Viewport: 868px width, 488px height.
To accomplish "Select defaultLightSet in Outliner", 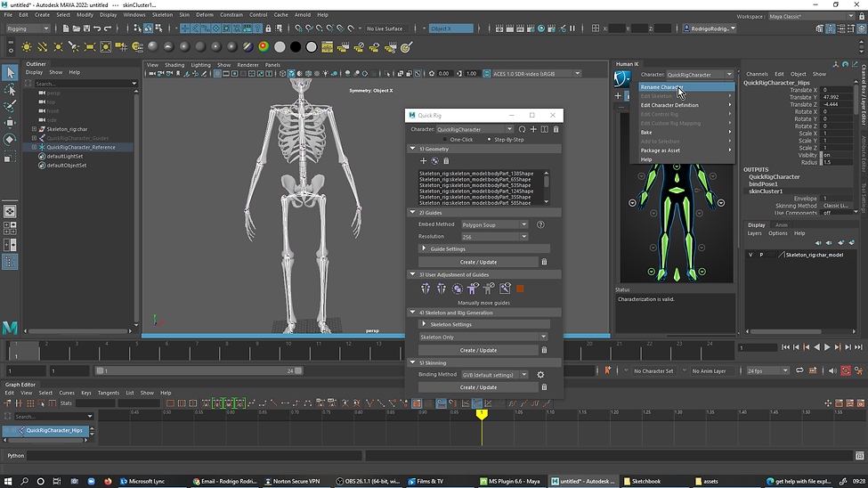I will [x=65, y=156].
